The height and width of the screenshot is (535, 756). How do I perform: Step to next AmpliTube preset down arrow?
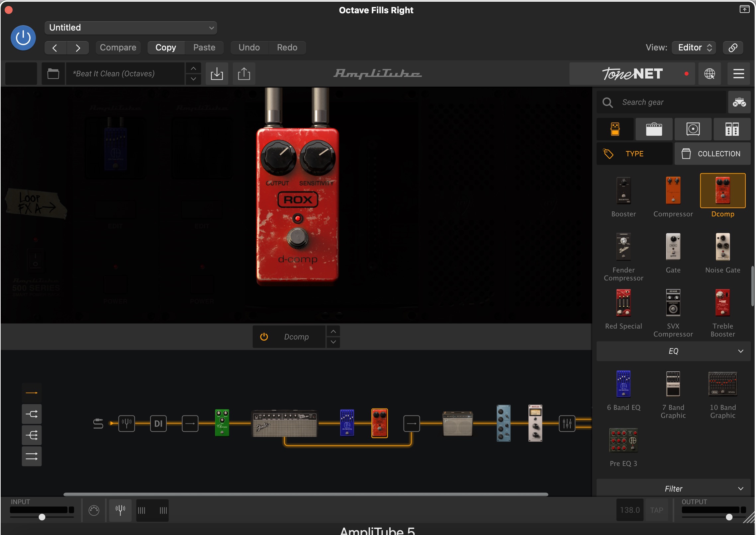click(193, 79)
